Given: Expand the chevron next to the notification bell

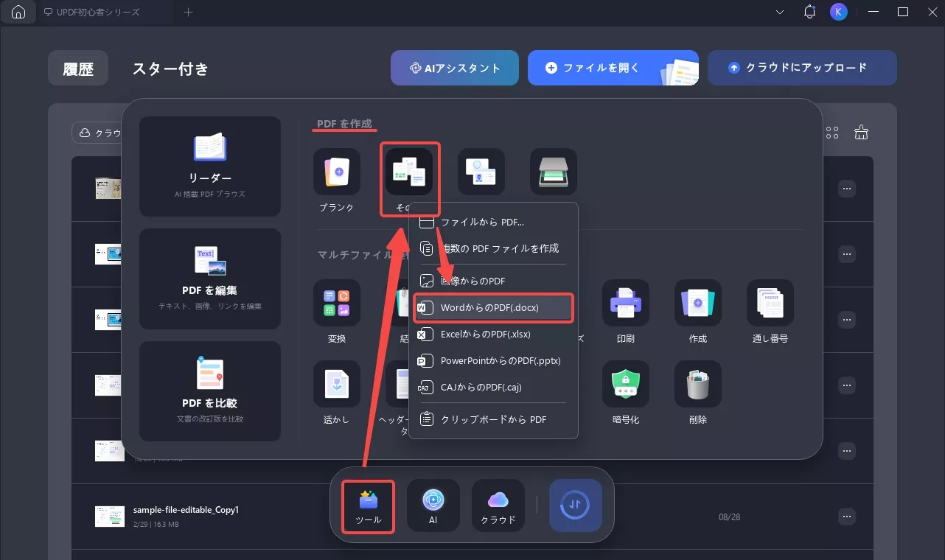Looking at the screenshot, I should pos(779,12).
